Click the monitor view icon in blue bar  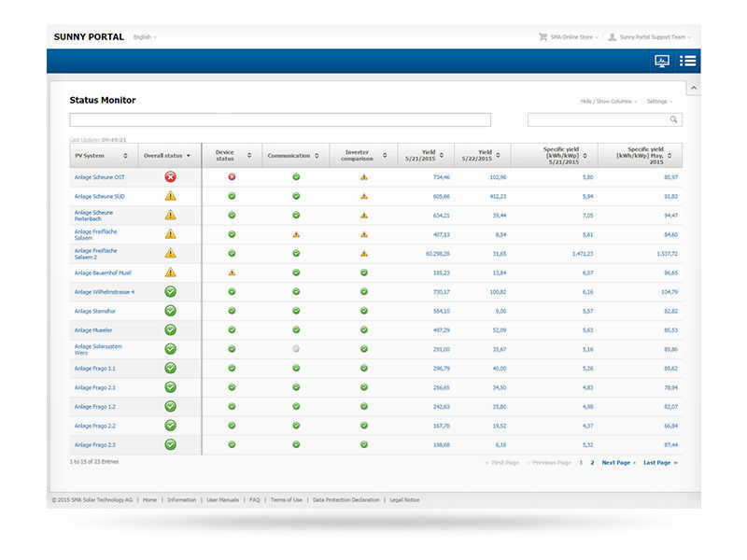point(662,61)
